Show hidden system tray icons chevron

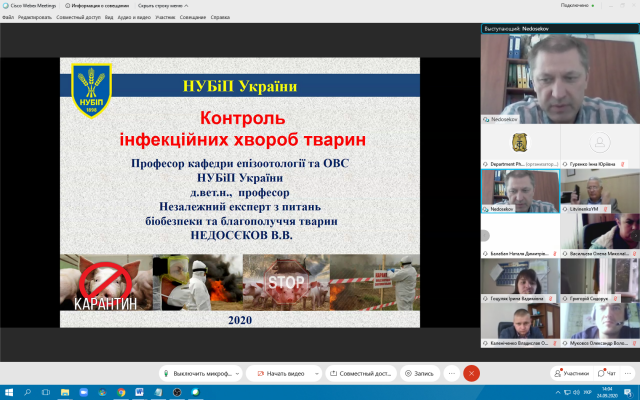[x=558, y=393]
